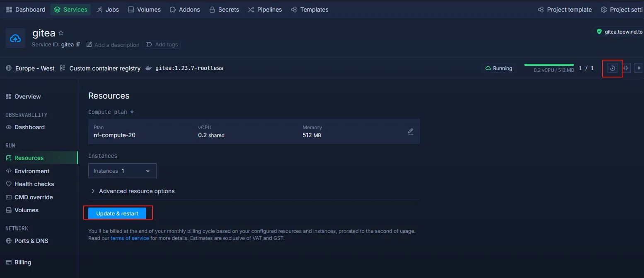Open Project template
Viewport: 644px width, 278px height.
565,10
